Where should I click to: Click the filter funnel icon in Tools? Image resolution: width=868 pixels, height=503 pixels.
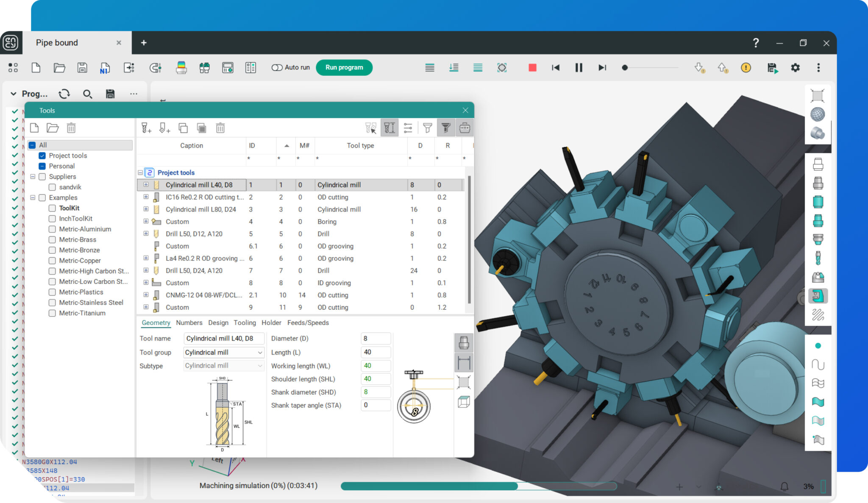[x=427, y=128]
